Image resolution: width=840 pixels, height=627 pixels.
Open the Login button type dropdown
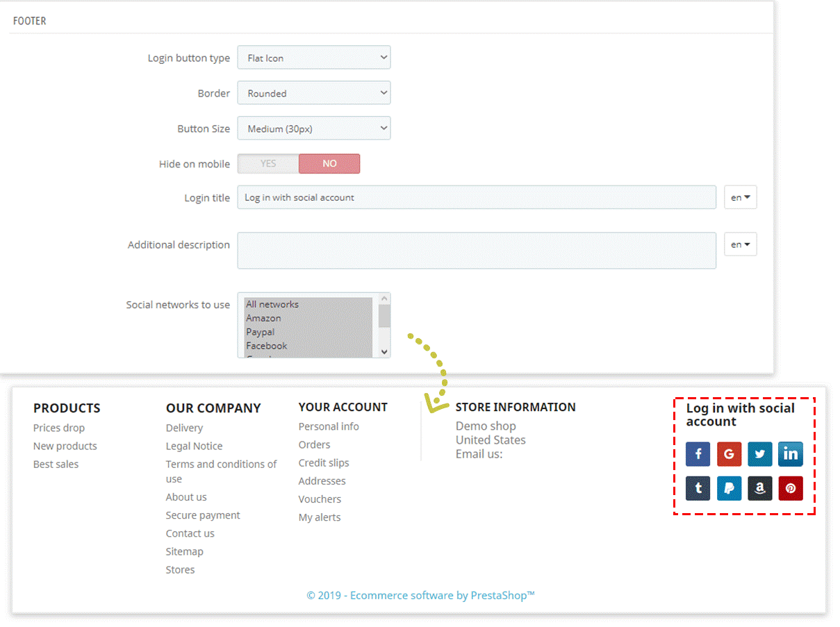point(314,58)
